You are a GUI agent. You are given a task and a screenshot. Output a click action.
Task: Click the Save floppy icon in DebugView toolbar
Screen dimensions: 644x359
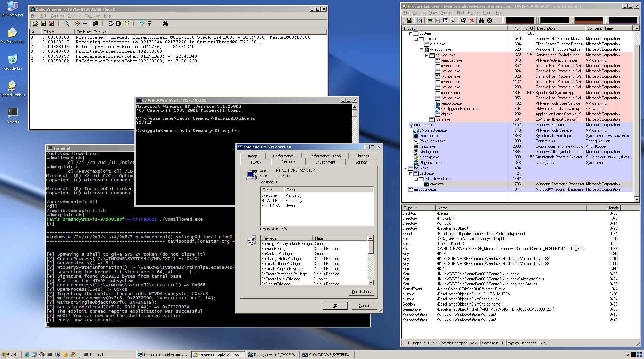pyautogui.click(x=43, y=23)
